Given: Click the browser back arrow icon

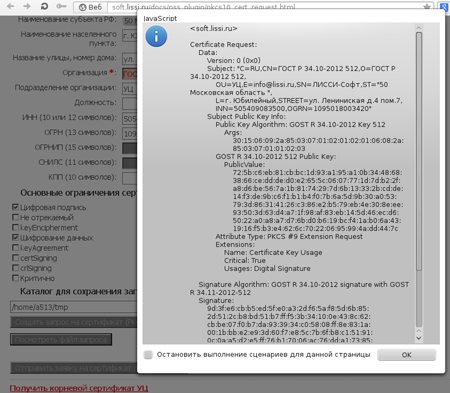Looking at the screenshot, I should [x=10, y=6].
